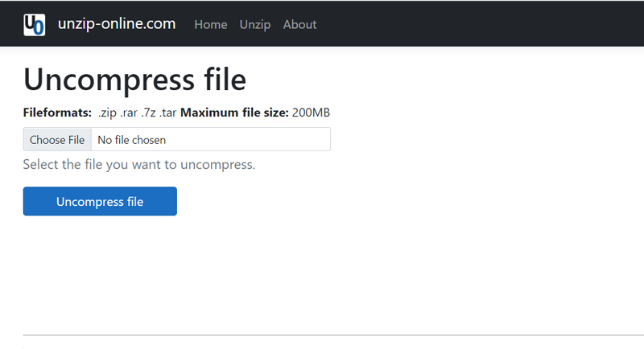Click the 'Maximum file size:' label
This screenshot has width=644, height=349.
[234, 113]
